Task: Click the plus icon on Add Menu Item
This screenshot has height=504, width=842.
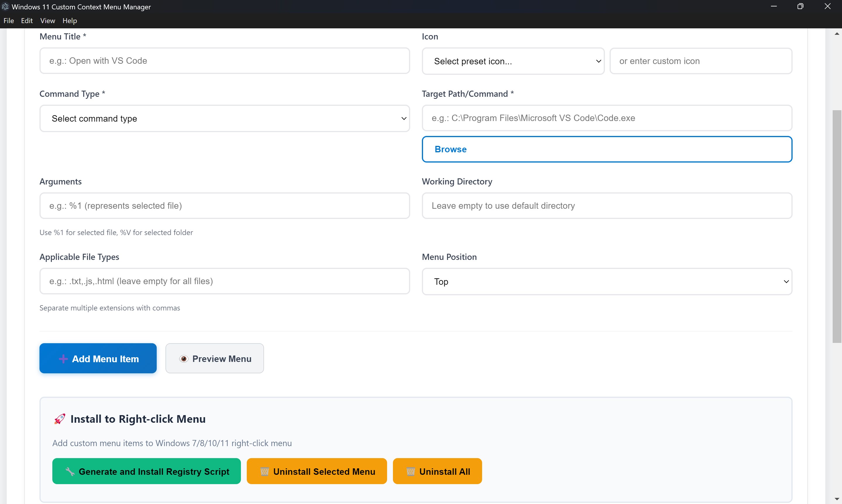Action: click(63, 359)
